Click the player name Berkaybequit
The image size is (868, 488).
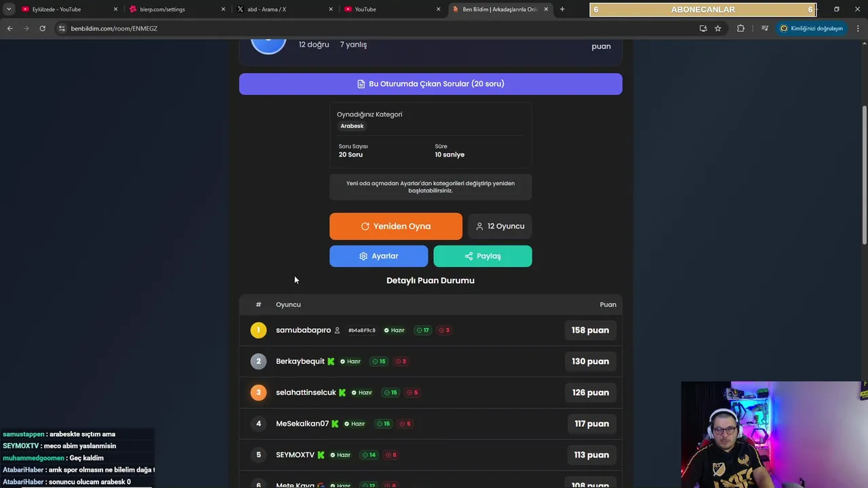(300, 361)
